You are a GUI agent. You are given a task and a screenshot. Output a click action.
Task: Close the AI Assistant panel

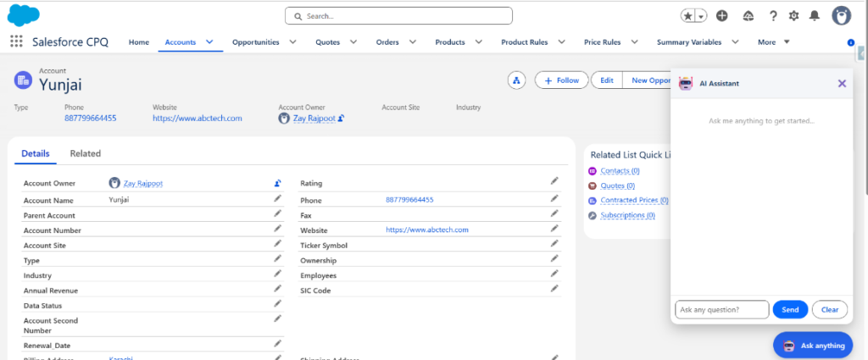pos(842,84)
